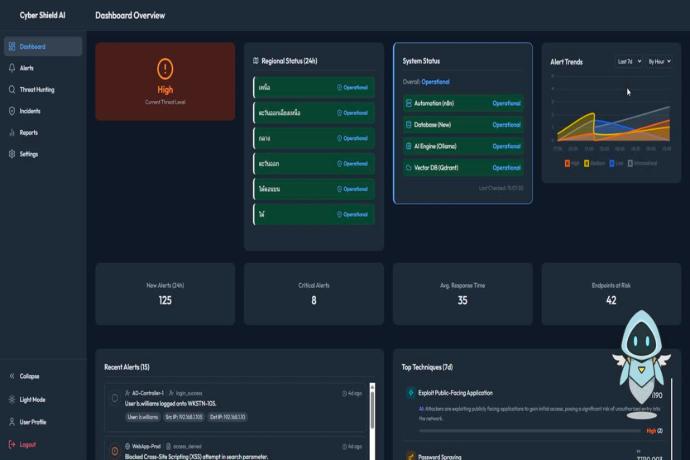Open Settings gear icon in sidebar

[12, 154]
